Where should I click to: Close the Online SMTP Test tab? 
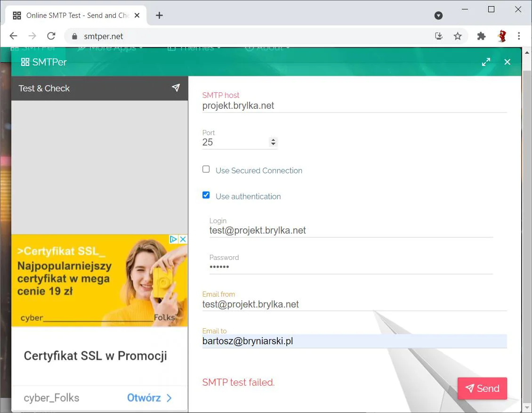pos(137,15)
